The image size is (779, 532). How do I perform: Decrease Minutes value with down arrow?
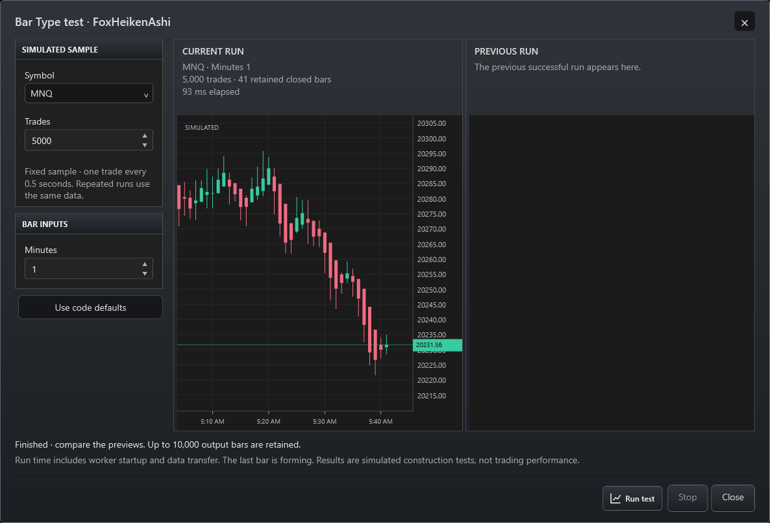145,274
